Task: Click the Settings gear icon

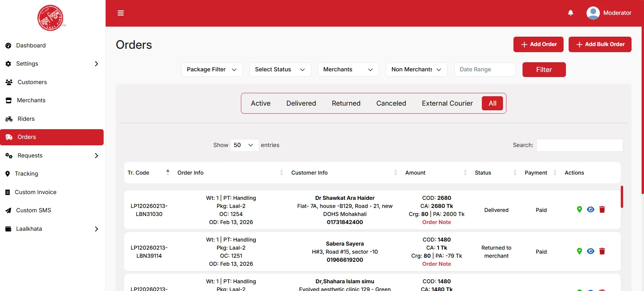Action: tap(8, 64)
